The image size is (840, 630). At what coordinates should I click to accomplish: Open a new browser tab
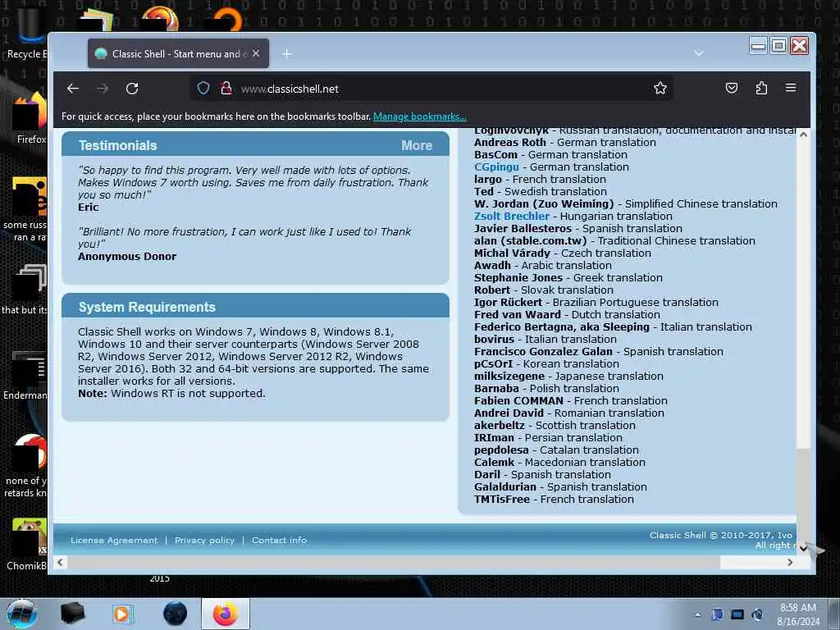(286, 53)
